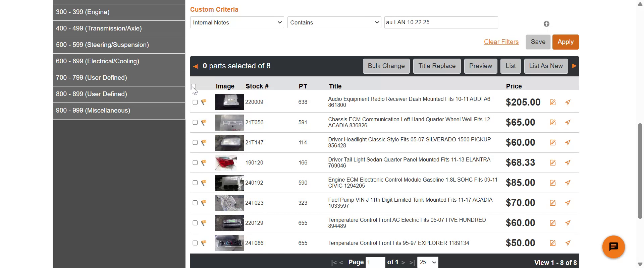The width and height of the screenshot is (644, 268).
Task: Click the tag icon for stock 190120
Action: [204, 162]
